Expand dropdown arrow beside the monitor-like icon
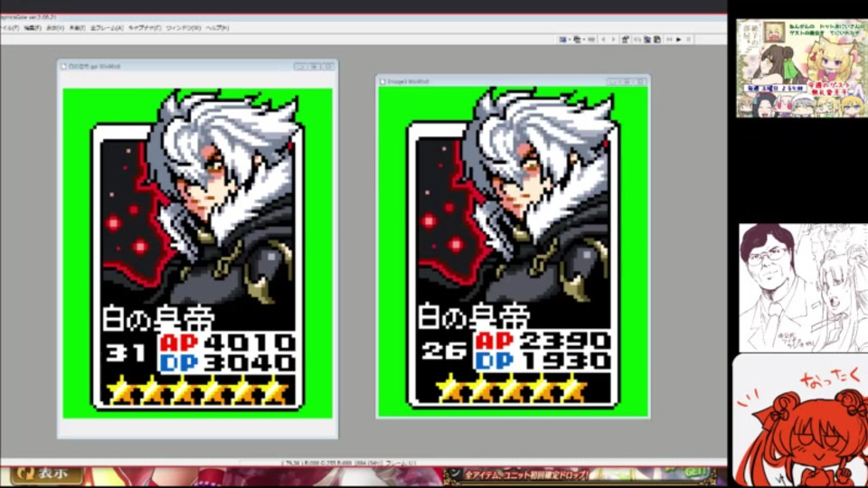 point(584,39)
